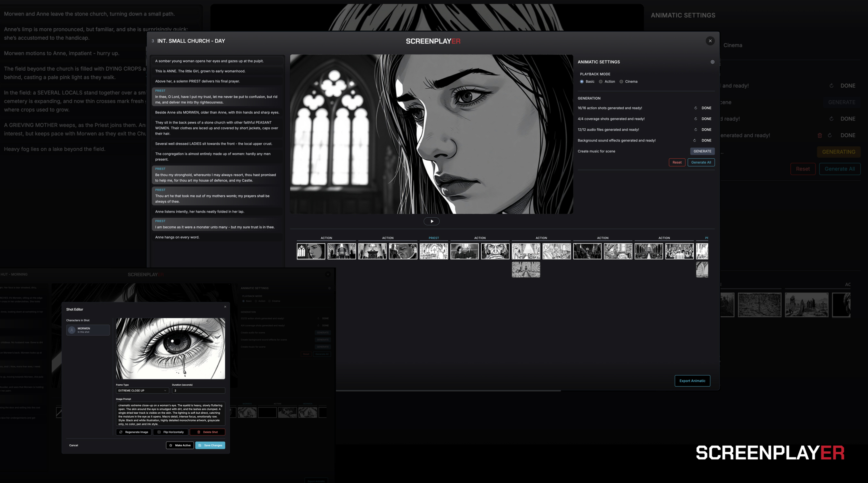Click regenerate icon beside background sound effects
The width and height of the screenshot is (868, 483).
coord(695,141)
